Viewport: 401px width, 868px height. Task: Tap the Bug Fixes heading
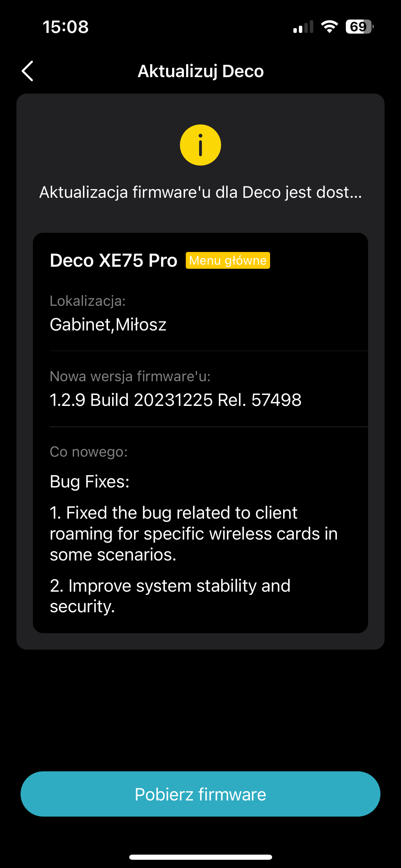pyautogui.click(x=89, y=482)
